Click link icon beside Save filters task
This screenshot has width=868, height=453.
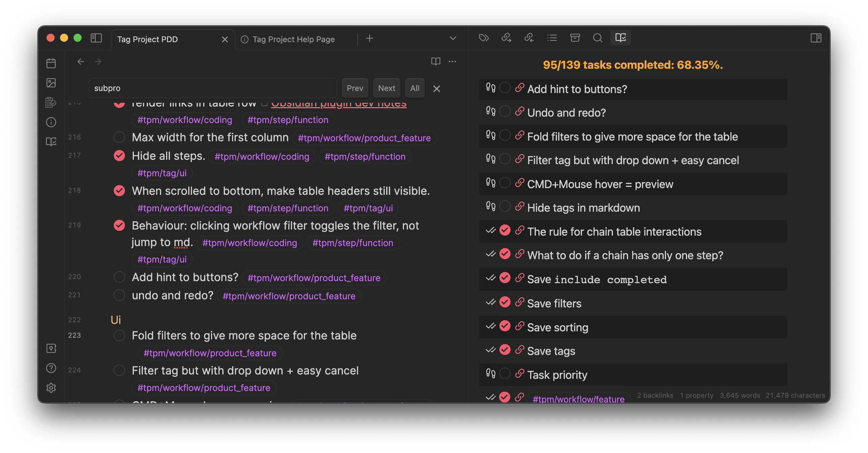(x=520, y=302)
